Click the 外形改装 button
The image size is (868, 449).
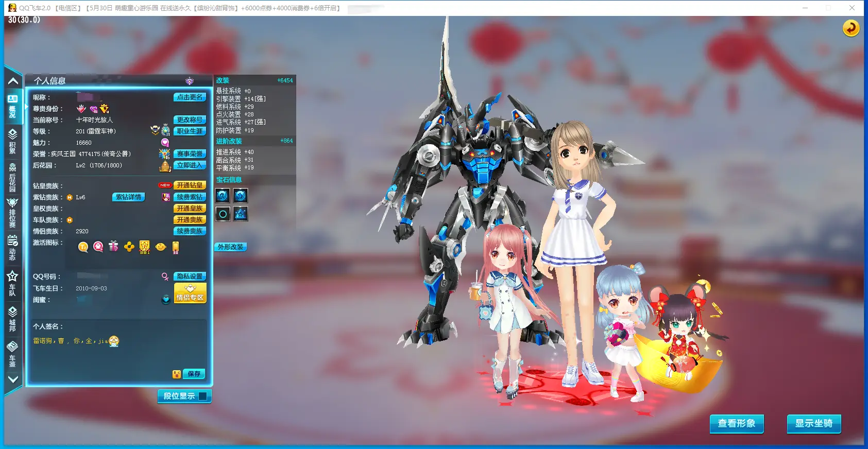pos(230,247)
